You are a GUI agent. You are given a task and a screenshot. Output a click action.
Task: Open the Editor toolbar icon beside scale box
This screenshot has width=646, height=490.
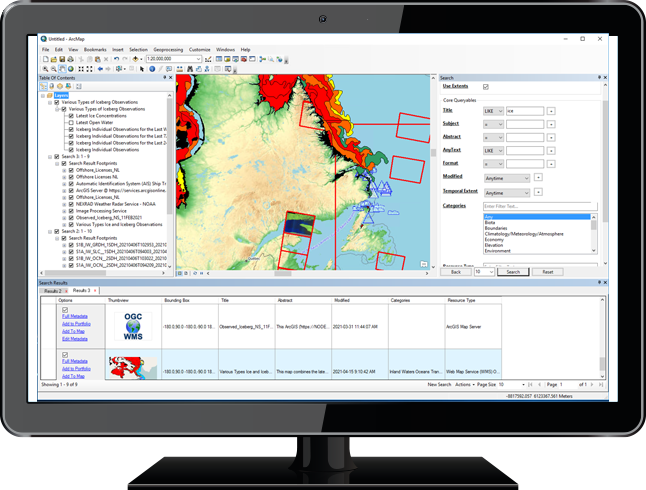[208, 59]
